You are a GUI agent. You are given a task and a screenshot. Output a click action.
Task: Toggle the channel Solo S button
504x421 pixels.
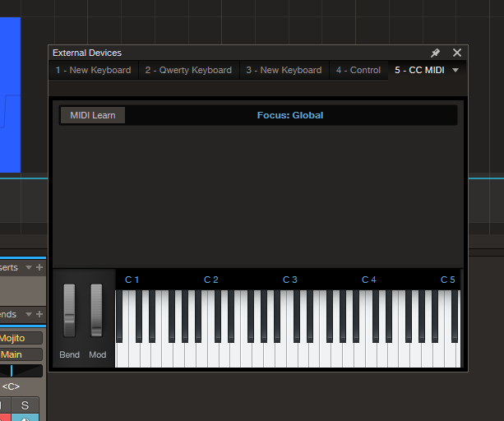click(x=25, y=405)
